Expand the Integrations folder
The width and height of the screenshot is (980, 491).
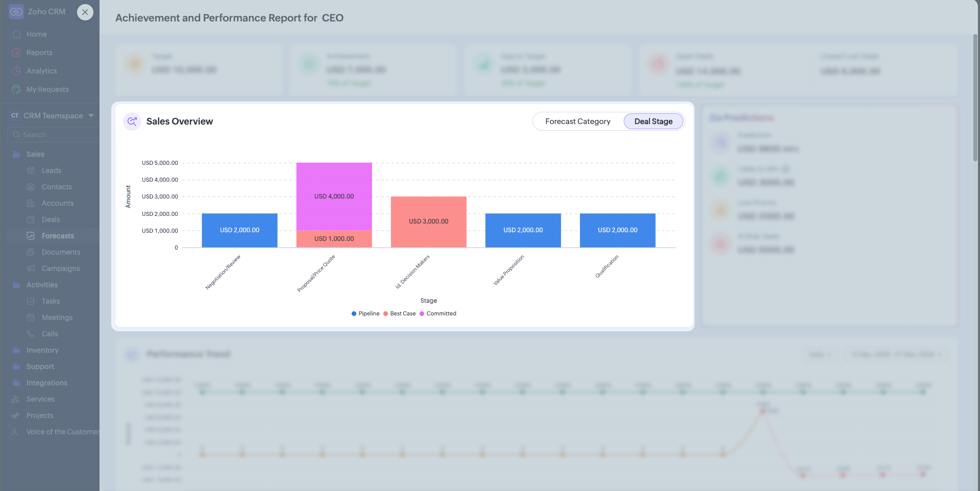point(47,383)
